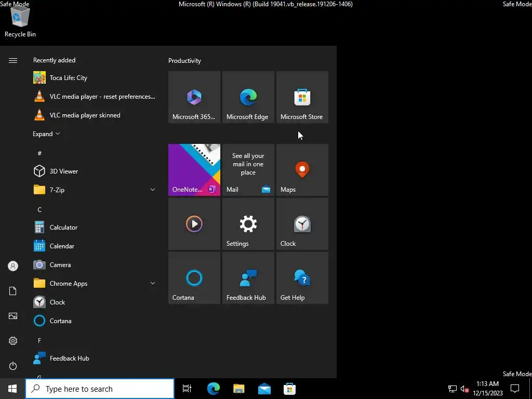Open 3D Viewer app
The image size is (532, 399).
(95, 171)
